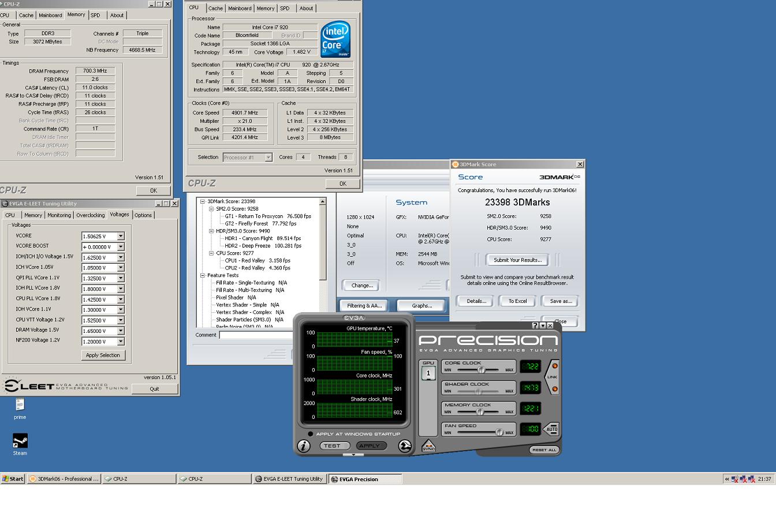Open Options tab in E-LEET
Image resolution: width=776 pixels, height=532 pixels.
click(143, 215)
